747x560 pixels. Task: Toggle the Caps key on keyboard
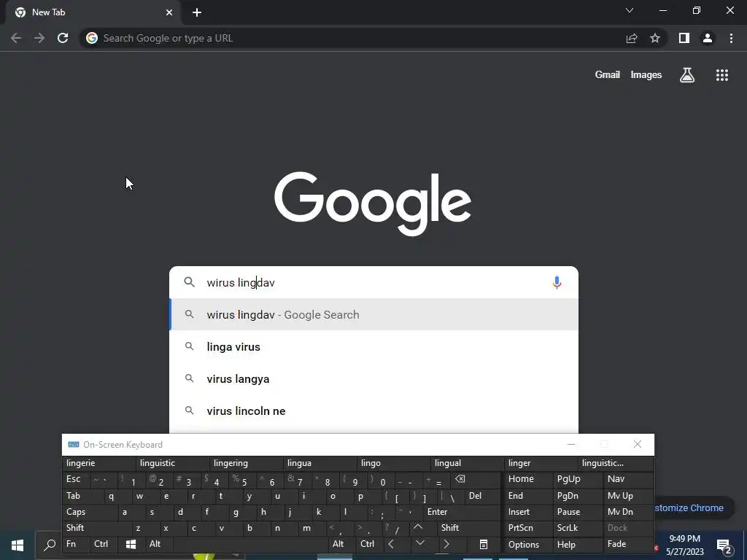[x=90, y=512]
